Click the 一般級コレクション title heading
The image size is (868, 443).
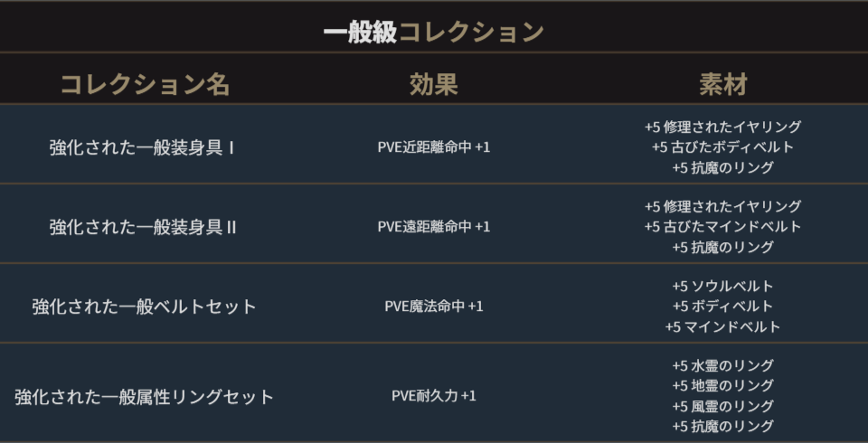[433, 33]
